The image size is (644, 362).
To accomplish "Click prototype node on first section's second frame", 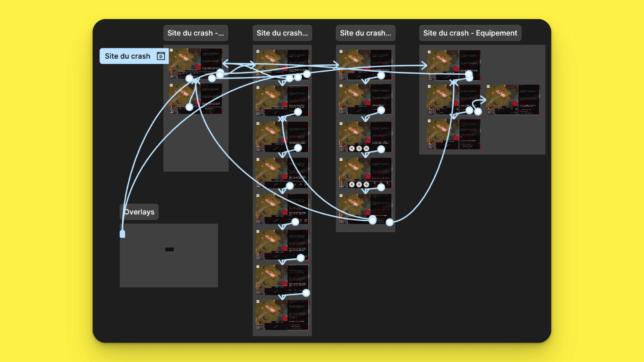I will 189,107.
